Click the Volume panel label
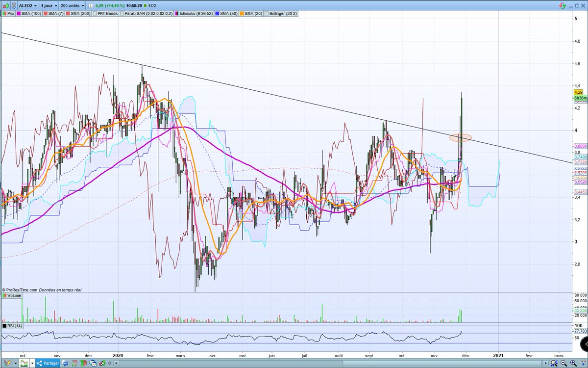 coord(12,296)
